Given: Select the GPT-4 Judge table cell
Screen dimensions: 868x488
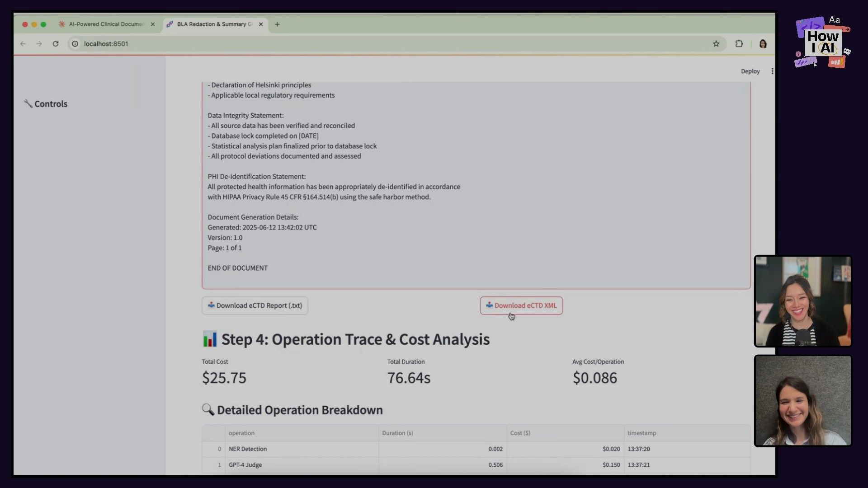Looking at the screenshot, I should tap(302, 465).
